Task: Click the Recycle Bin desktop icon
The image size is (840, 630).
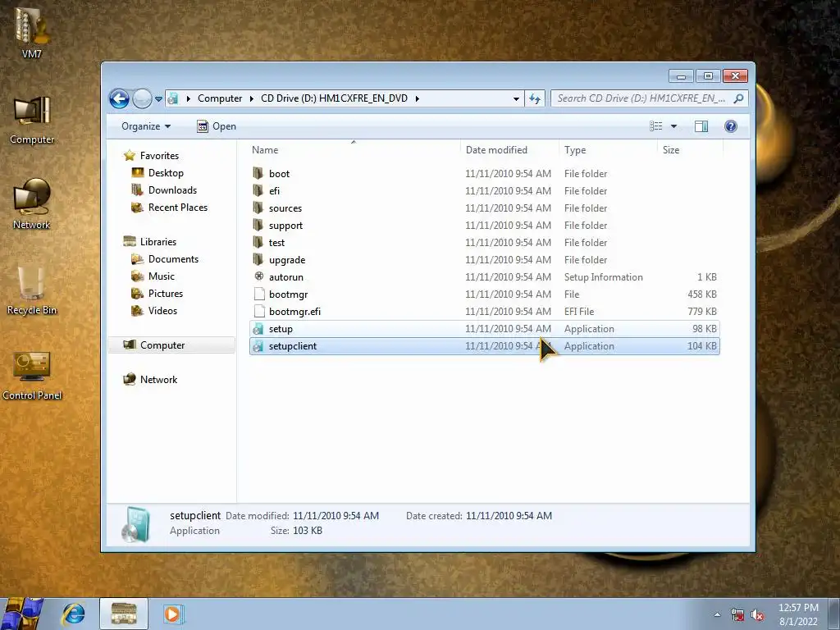Action: tap(32, 290)
